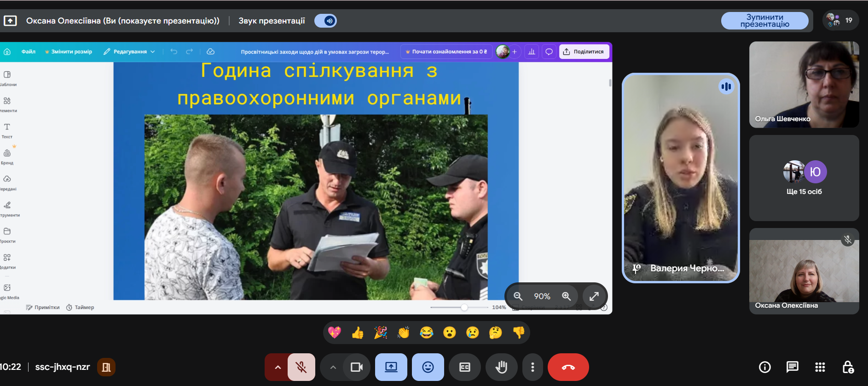Toggle the camera on or off

[x=357, y=367]
